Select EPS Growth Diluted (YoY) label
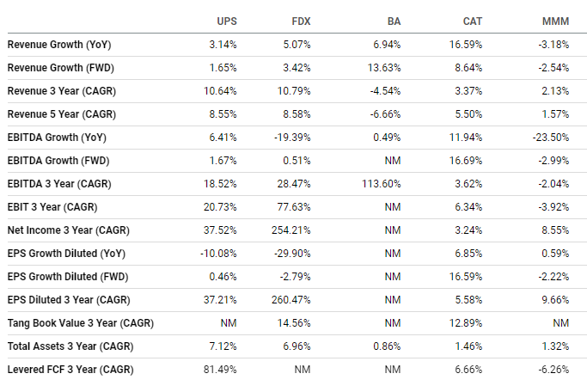 [66, 253]
